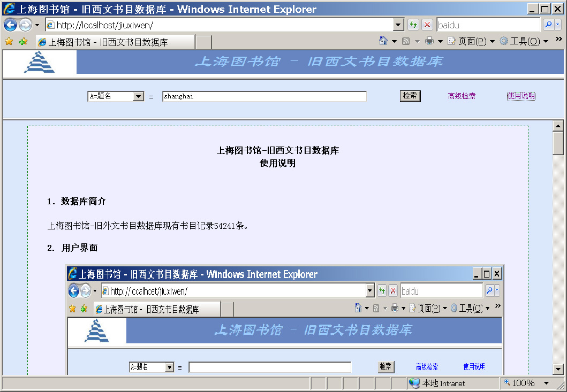This screenshot has width=567, height=392.
Task: Click the Add to Favorites icon
Action: [x=24, y=42]
